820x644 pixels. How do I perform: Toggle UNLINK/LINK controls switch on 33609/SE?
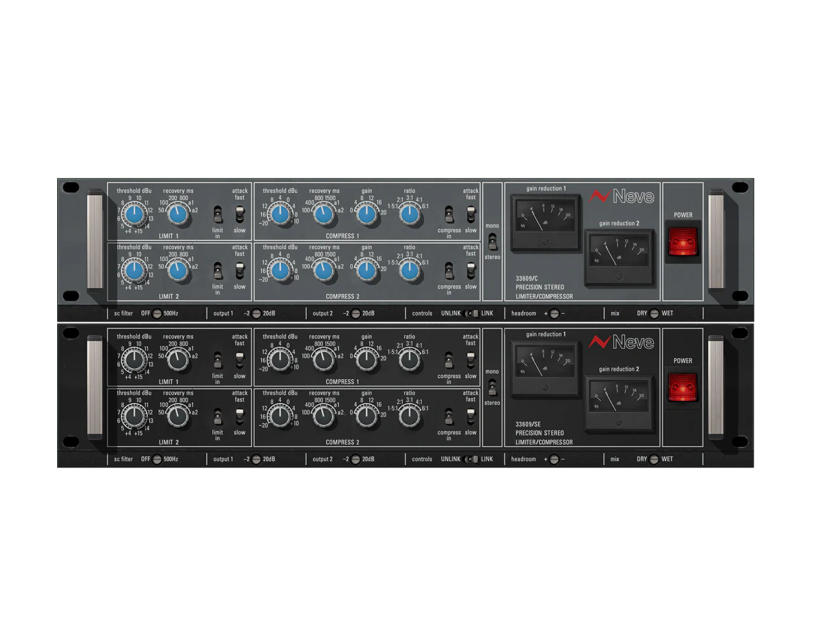tap(471, 459)
